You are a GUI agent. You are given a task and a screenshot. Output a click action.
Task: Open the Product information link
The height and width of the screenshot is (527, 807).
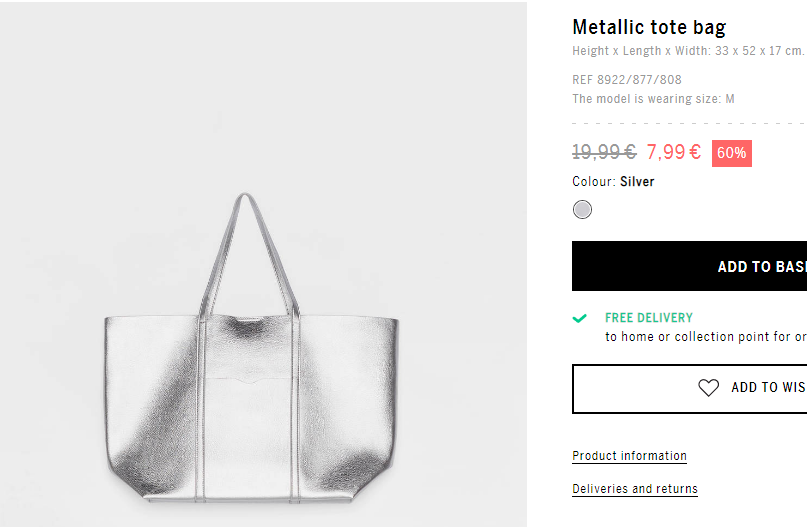point(629,456)
